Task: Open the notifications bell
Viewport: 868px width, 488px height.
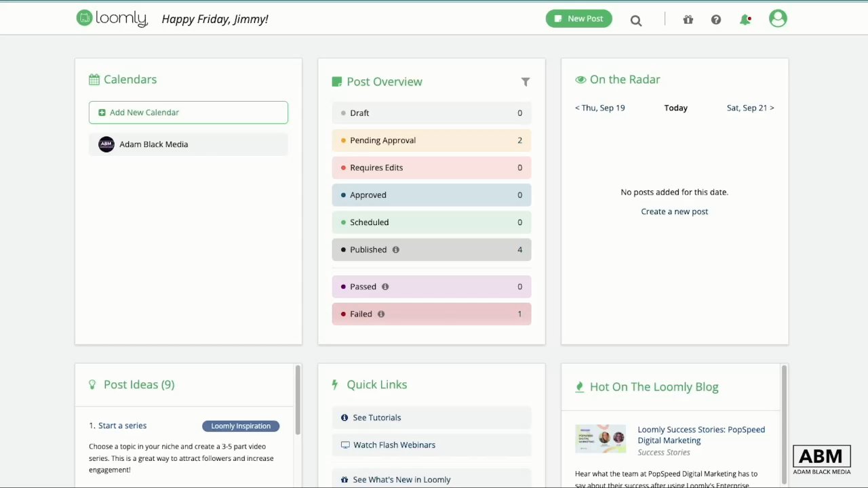Action: 745,20
